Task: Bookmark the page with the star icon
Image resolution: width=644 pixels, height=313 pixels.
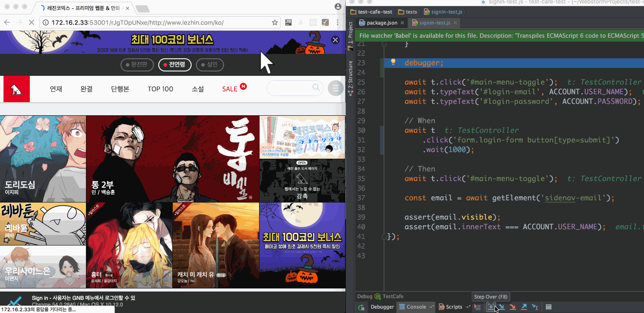Action: (x=275, y=22)
